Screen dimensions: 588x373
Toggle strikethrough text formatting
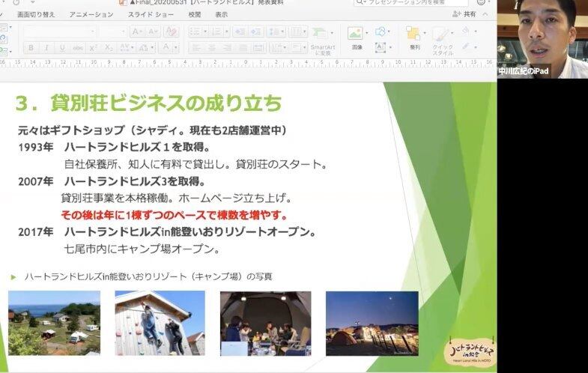point(78,47)
